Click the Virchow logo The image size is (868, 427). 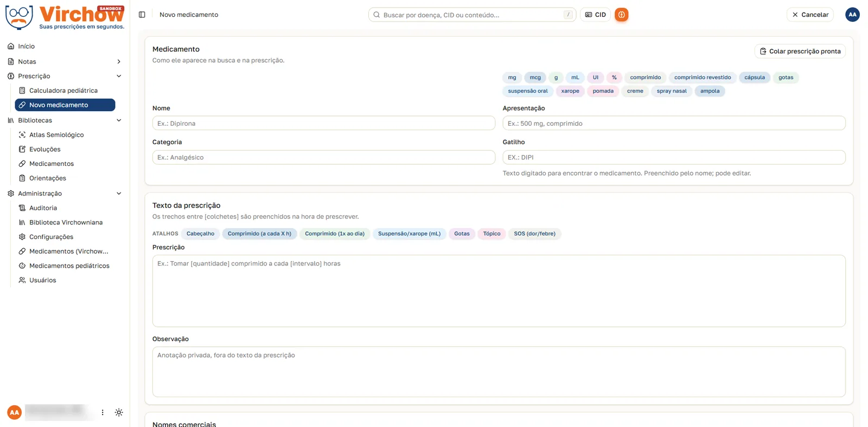65,17
